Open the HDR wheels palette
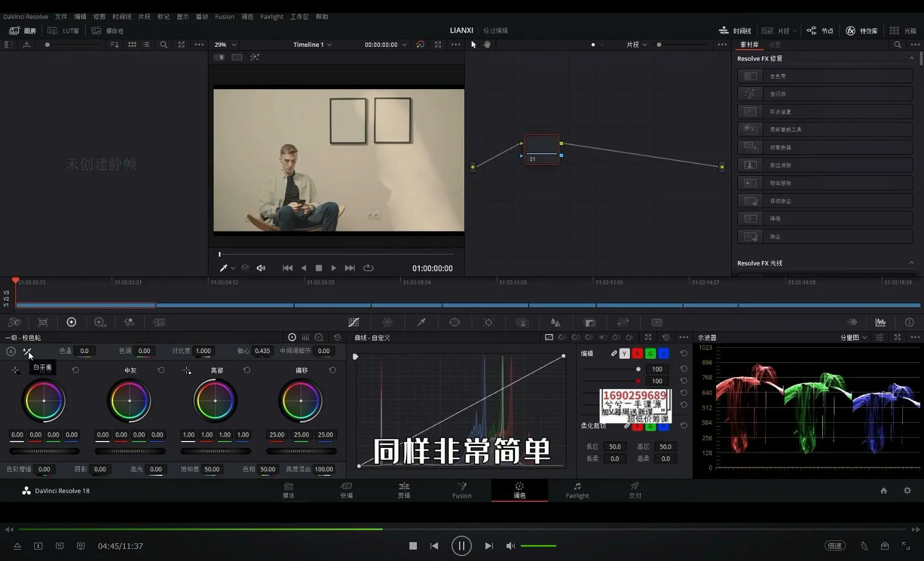The height and width of the screenshot is (561, 924). click(x=100, y=322)
